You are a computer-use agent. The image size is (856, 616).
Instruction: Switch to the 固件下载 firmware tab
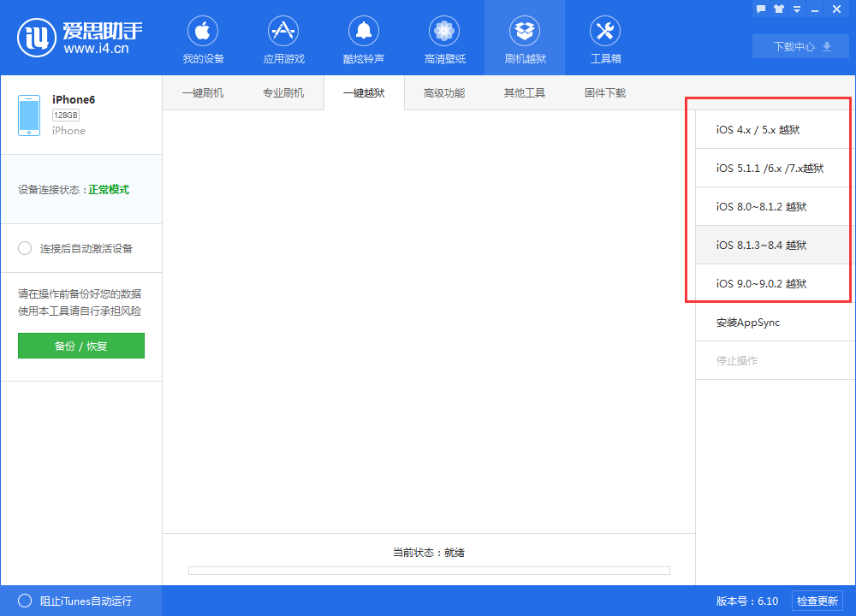point(604,93)
